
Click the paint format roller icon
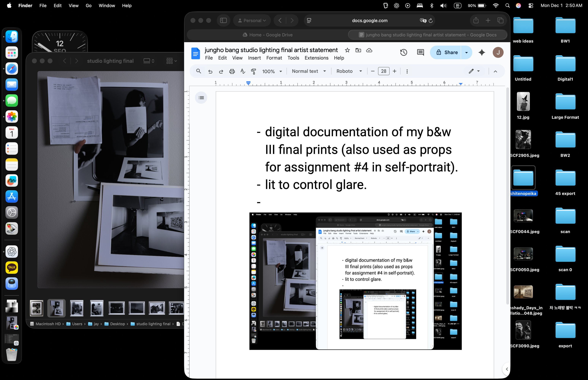tap(253, 71)
